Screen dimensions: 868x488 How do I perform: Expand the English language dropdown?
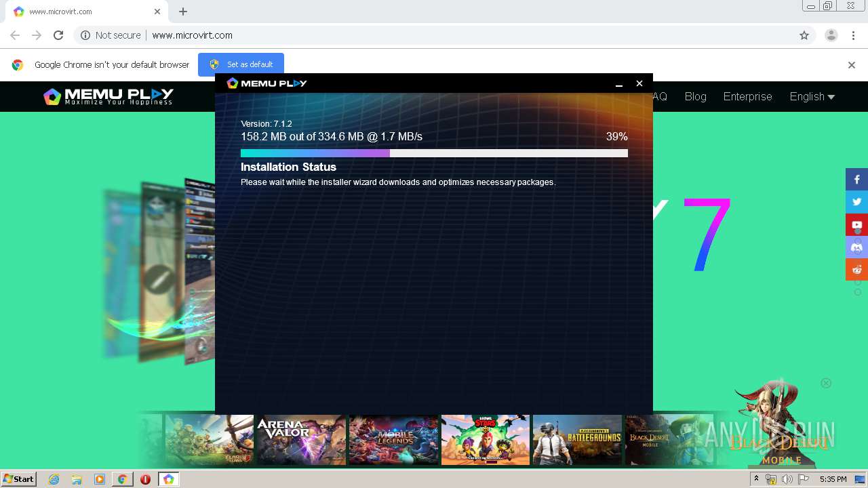click(x=812, y=97)
